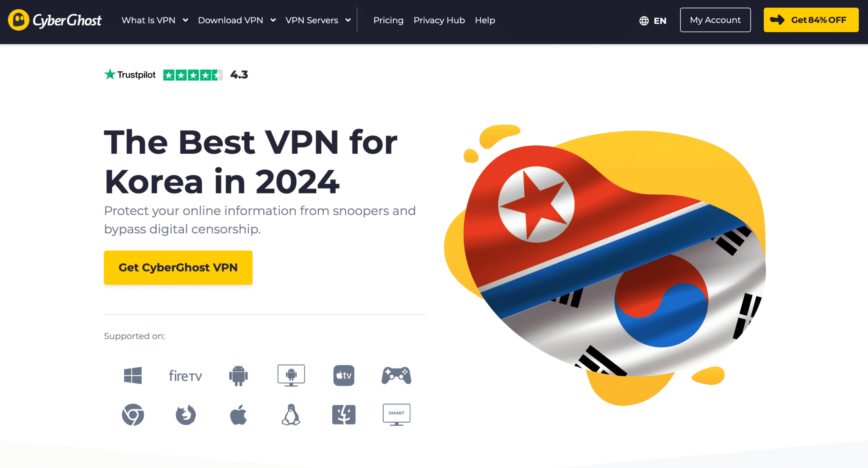Choose the game controller console icon

coord(396,376)
